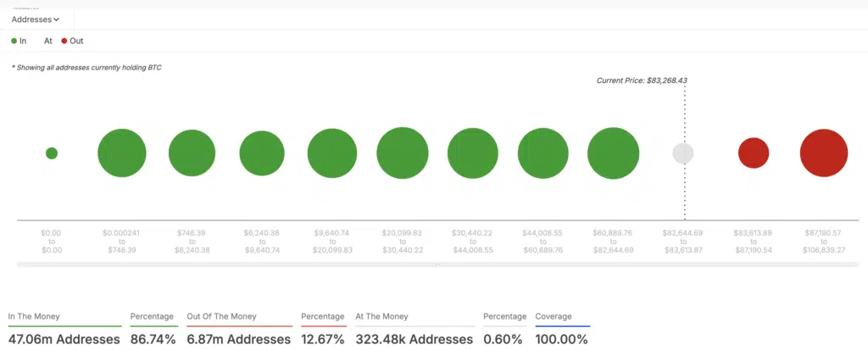Click the bubble for $30,440.22 to $44,008.55
Viewport: 868px width, 350px height.
(473, 153)
